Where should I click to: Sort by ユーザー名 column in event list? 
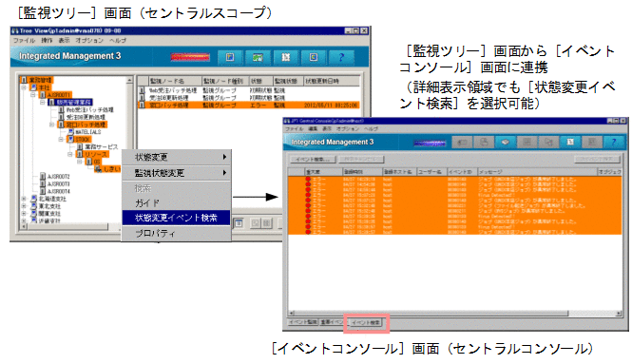[431, 172]
